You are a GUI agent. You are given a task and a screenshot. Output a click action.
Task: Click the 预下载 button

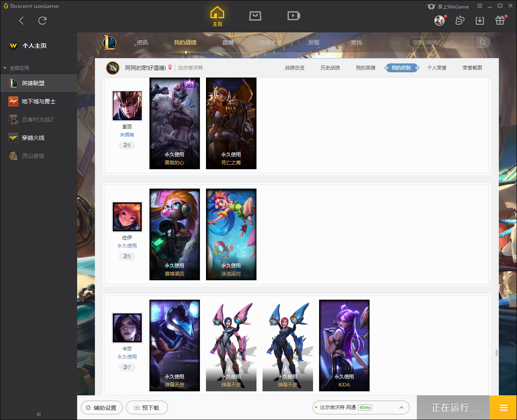click(x=147, y=408)
